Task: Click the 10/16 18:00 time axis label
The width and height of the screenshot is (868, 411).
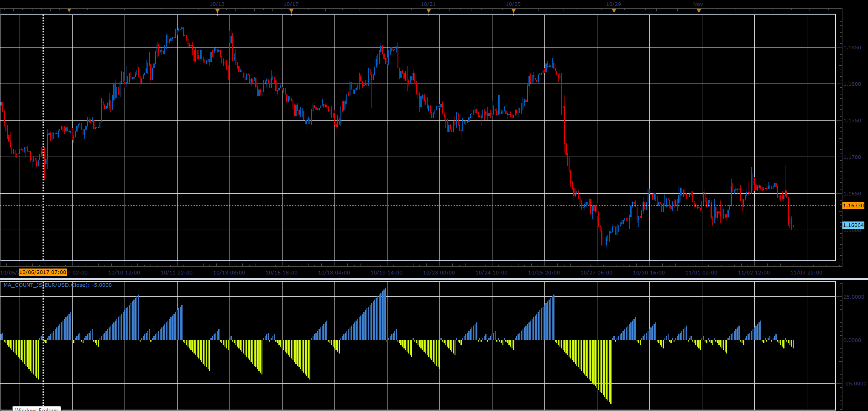Action: 282,273
